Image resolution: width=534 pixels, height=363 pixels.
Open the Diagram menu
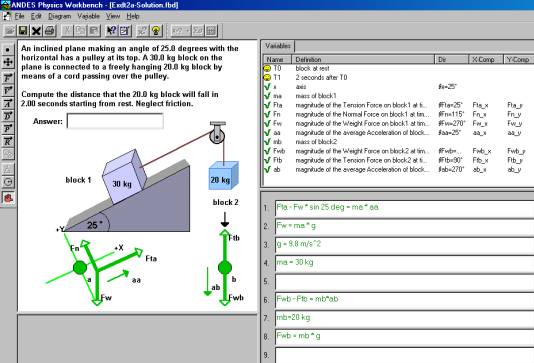click(59, 16)
